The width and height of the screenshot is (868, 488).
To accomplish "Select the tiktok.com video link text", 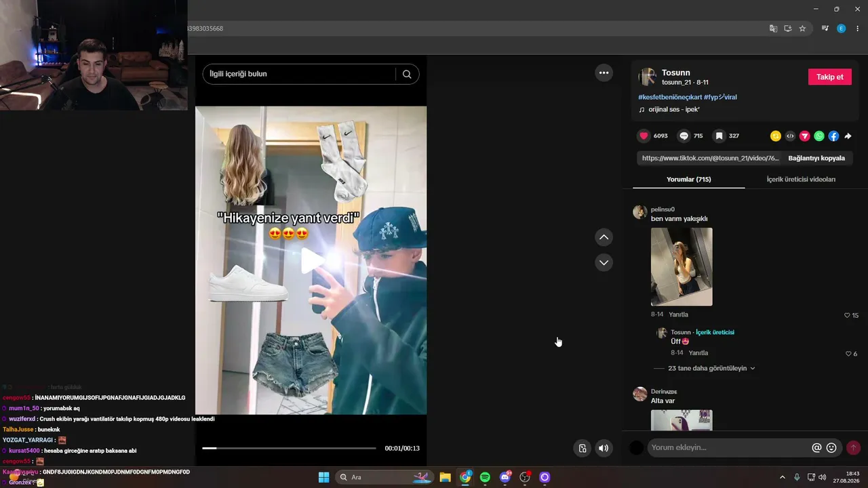I will (x=711, y=158).
